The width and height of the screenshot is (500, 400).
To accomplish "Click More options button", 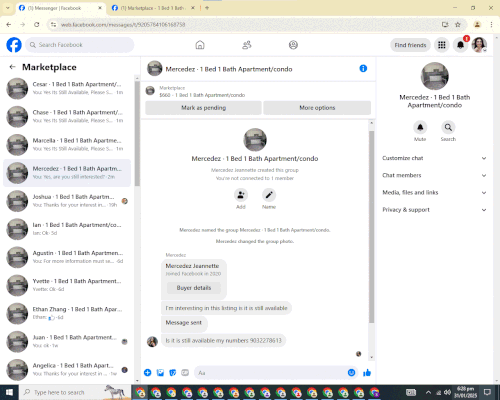I will (317, 108).
